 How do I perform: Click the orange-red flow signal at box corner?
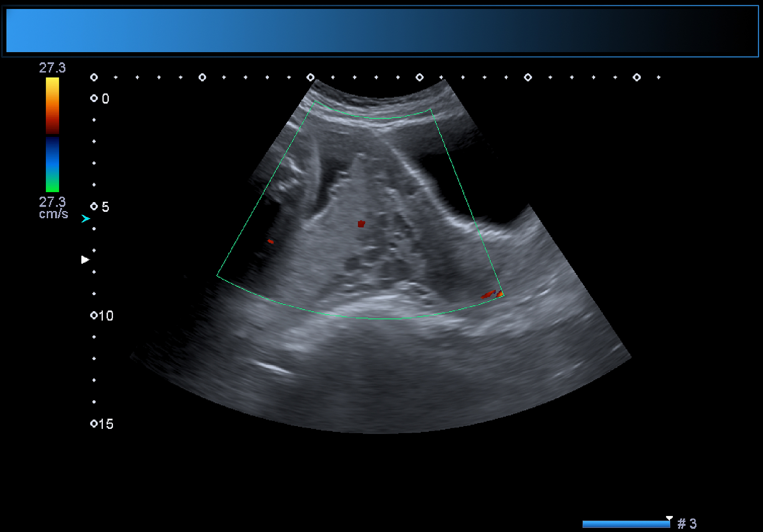click(500, 294)
